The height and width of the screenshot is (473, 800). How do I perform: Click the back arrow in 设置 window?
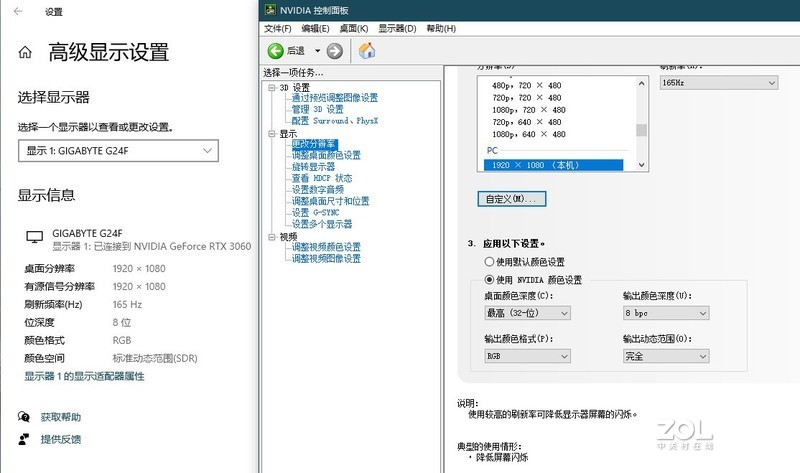(18, 11)
